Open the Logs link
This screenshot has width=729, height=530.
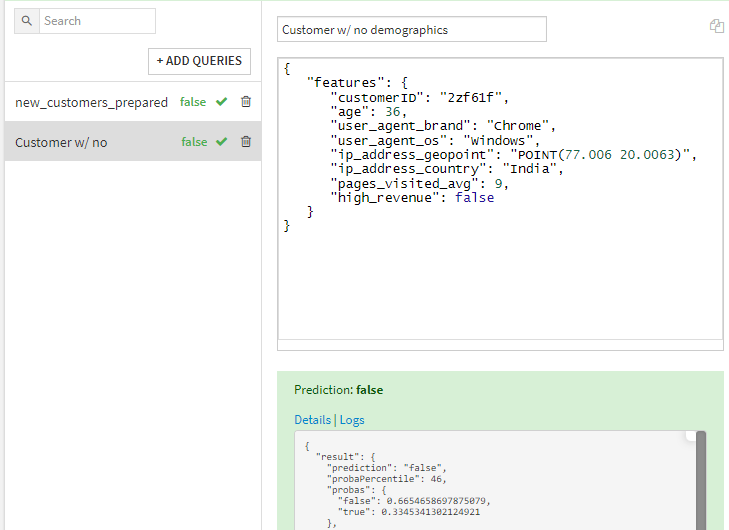coord(352,420)
